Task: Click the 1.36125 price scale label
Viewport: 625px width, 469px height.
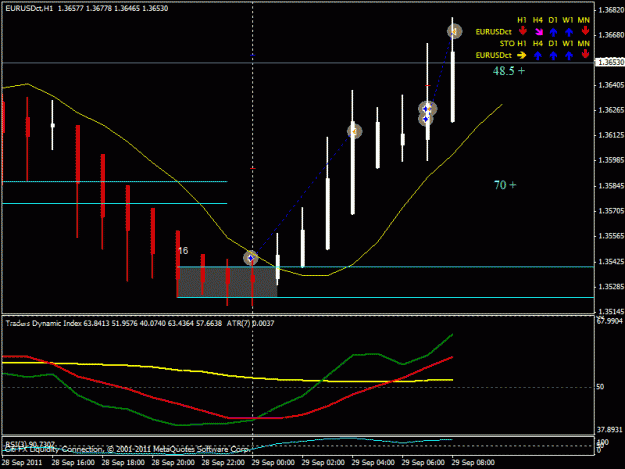Action: 611,135
